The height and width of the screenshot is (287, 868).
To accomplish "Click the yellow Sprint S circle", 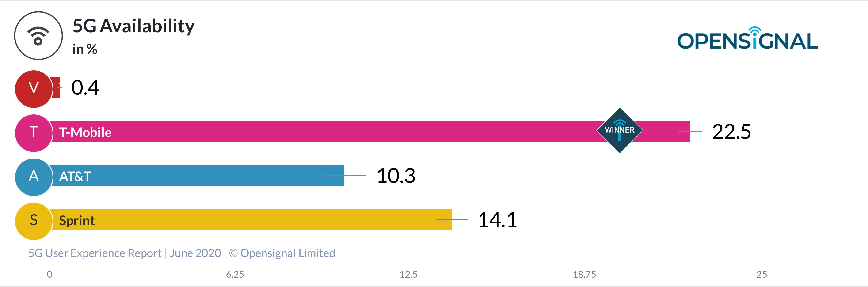I will pos(34,221).
